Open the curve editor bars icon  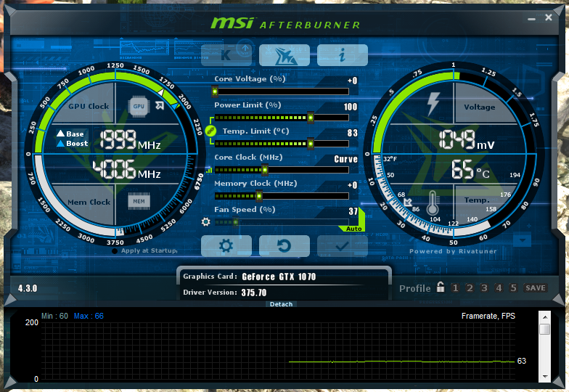[x=209, y=170]
